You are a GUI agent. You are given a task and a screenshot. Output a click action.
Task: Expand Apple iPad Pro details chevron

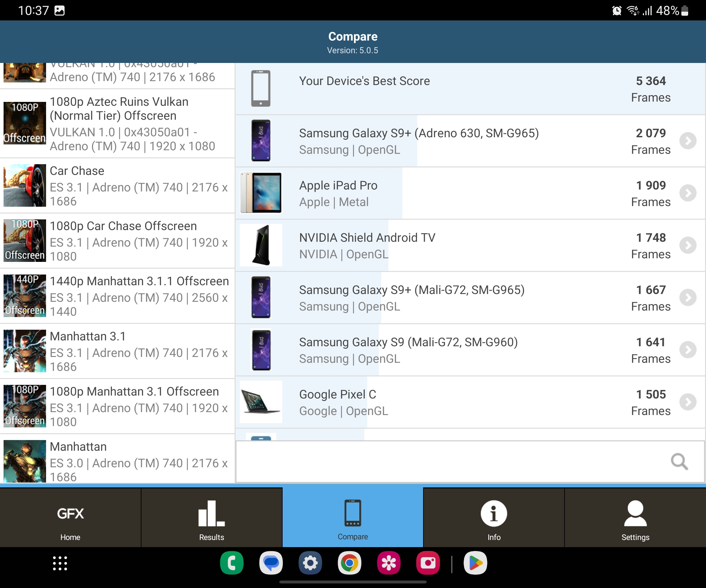point(688,193)
